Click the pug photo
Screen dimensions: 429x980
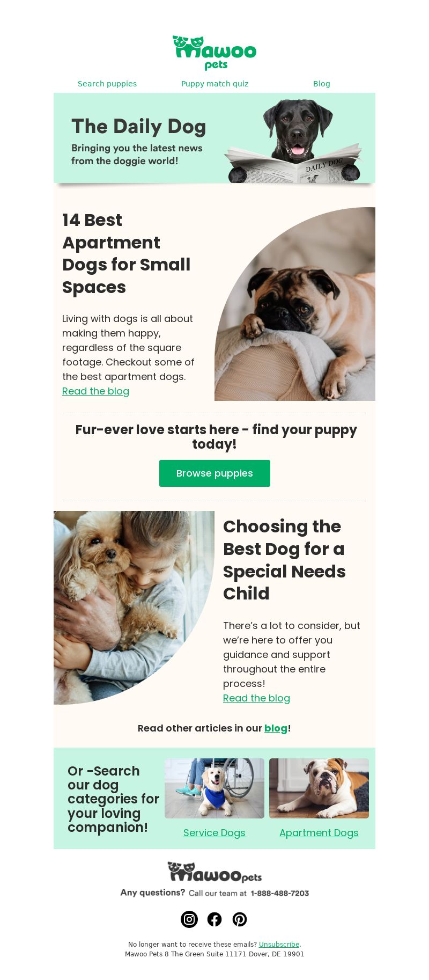pyautogui.click(x=295, y=304)
